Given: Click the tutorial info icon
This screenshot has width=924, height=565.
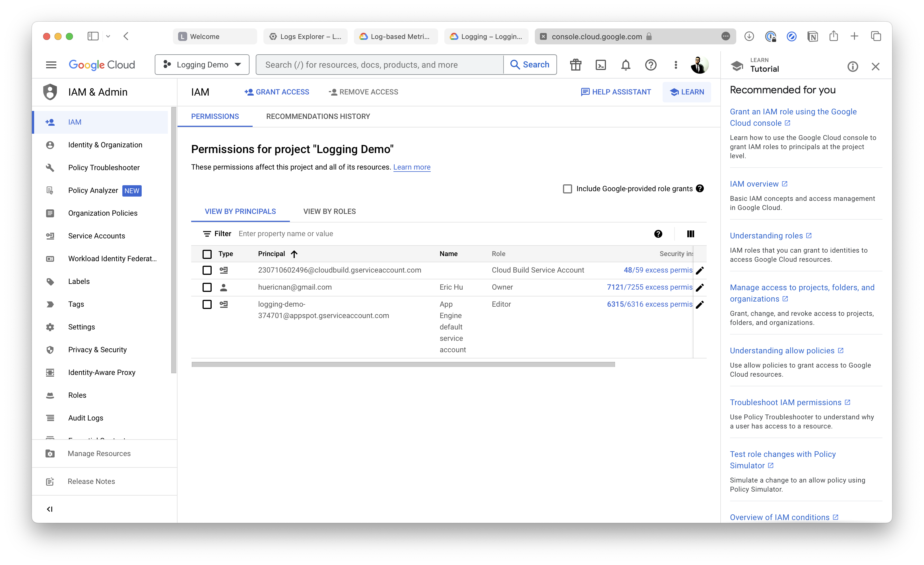Looking at the screenshot, I should [x=852, y=66].
